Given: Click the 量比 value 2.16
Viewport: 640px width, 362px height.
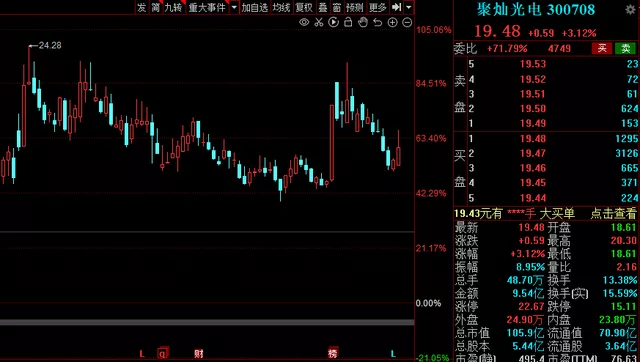Looking at the screenshot, I should click(627, 267).
